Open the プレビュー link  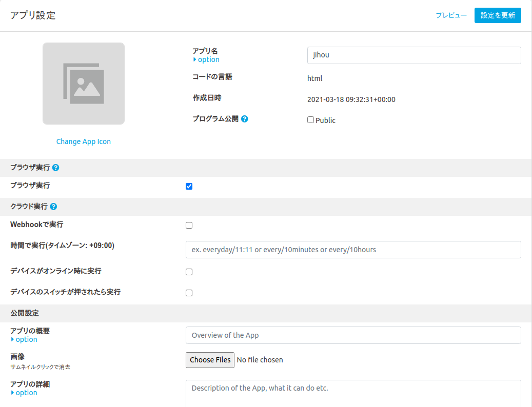(451, 15)
